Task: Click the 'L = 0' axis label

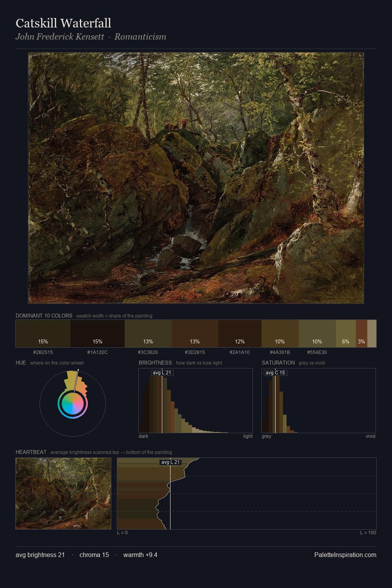Action: pos(122,533)
